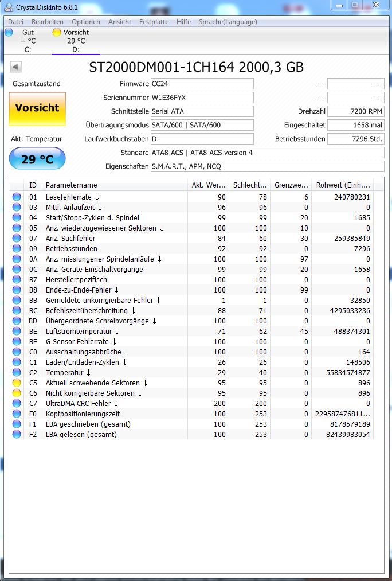Click the Schlechtester column header

click(x=249, y=185)
